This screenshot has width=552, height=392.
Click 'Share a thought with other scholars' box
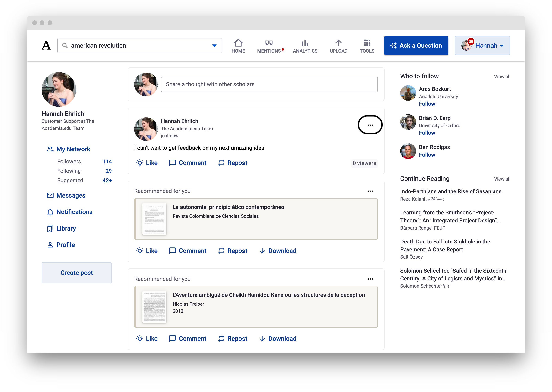(x=269, y=84)
